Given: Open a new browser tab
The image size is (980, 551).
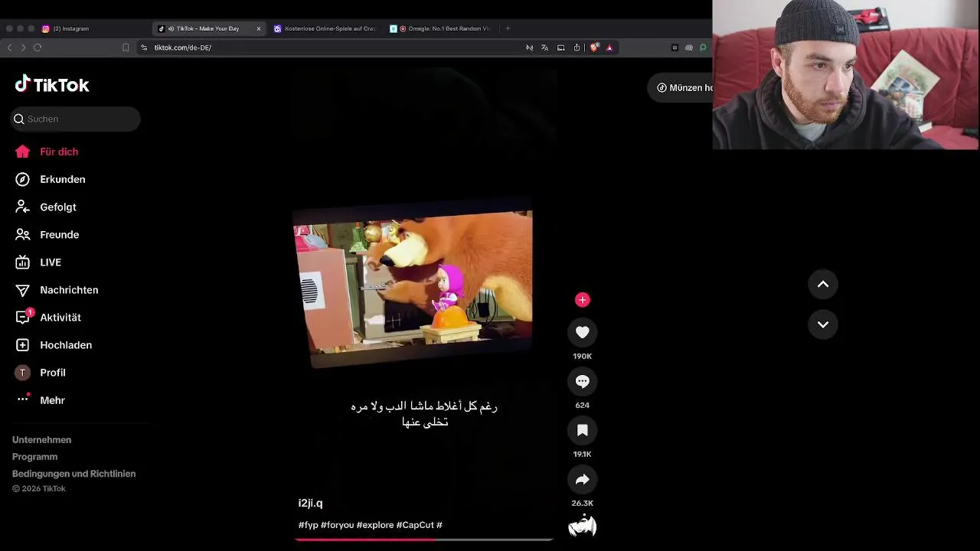Looking at the screenshot, I should click(x=508, y=28).
